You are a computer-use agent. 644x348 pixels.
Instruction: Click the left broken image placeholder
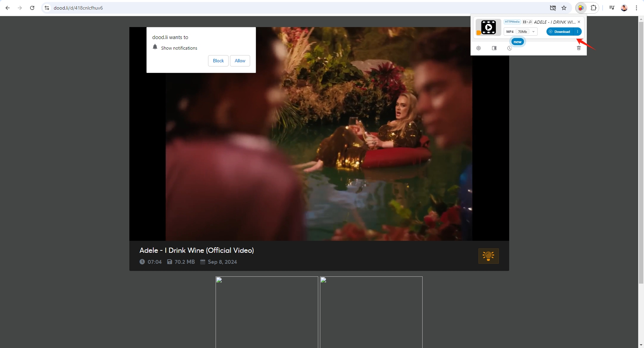[267, 312]
